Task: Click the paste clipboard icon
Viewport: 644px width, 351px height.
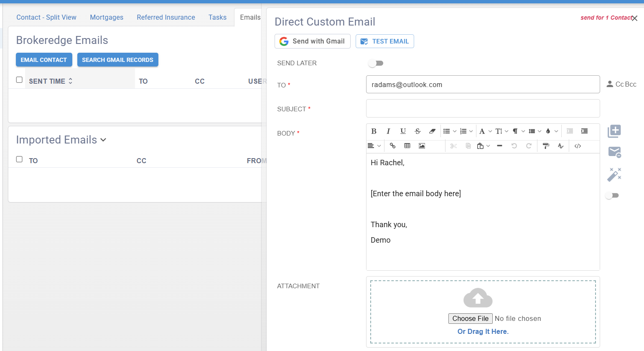Action: tap(480, 146)
